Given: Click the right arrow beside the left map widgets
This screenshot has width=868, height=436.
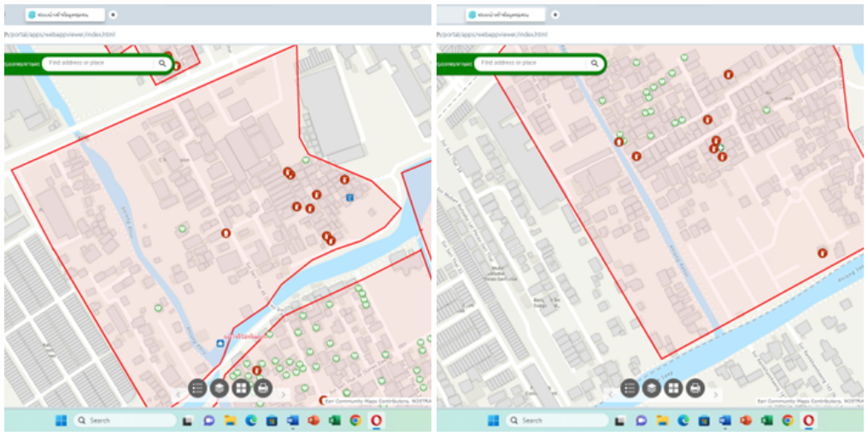Looking at the screenshot, I should [x=284, y=394].
